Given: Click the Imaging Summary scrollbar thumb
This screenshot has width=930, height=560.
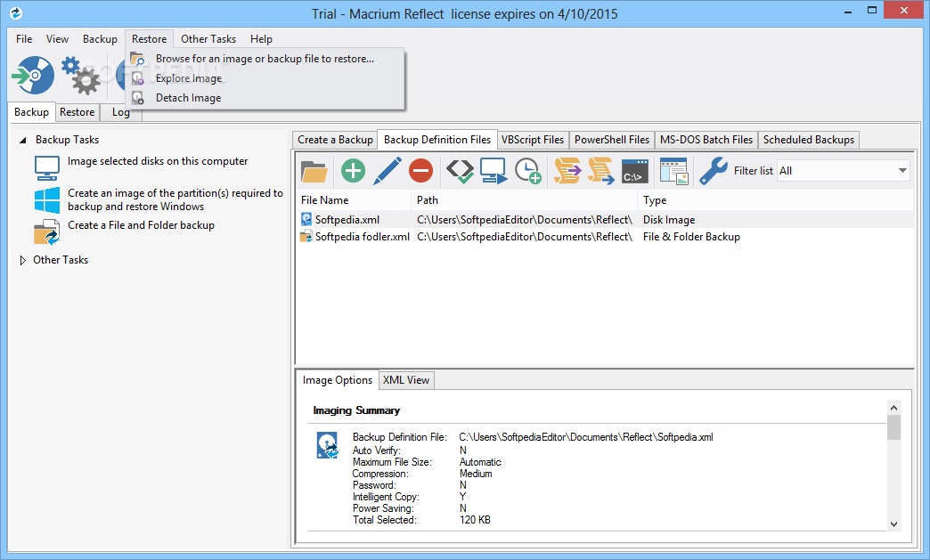Looking at the screenshot, I should coord(893,427).
